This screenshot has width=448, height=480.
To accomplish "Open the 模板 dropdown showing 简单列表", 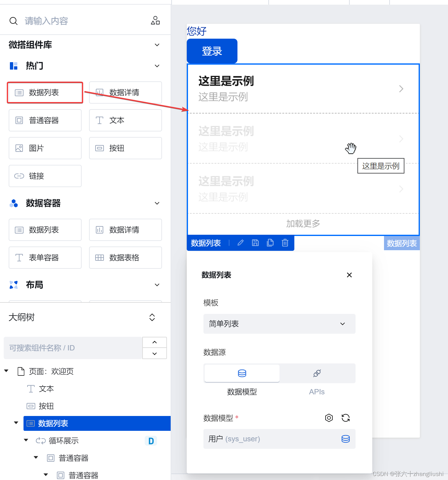I will click(279, 324).
